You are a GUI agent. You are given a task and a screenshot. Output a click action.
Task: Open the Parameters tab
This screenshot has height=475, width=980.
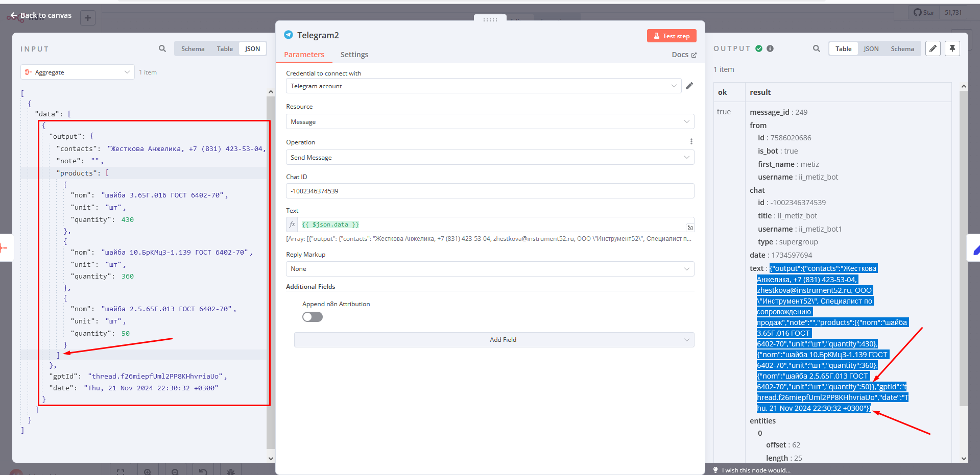point(304,55)
